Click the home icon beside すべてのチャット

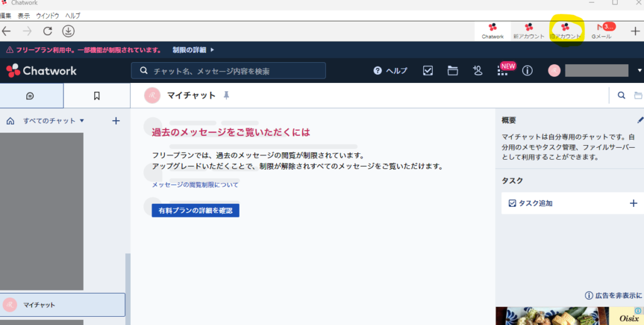pos(11,121)
